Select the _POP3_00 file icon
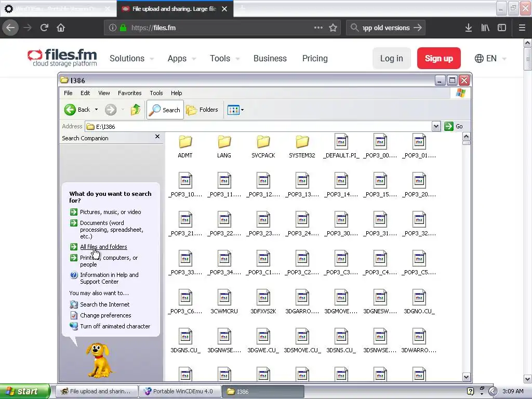This screenshot has height=399, width=532. [x=380, y=141]
